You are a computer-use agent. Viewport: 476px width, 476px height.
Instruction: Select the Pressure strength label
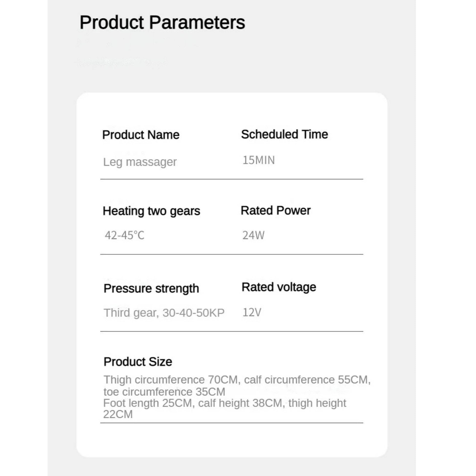(x=151, y=289)
